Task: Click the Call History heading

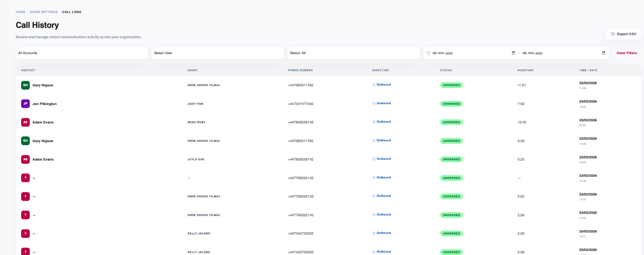Action: coord(37,25)
